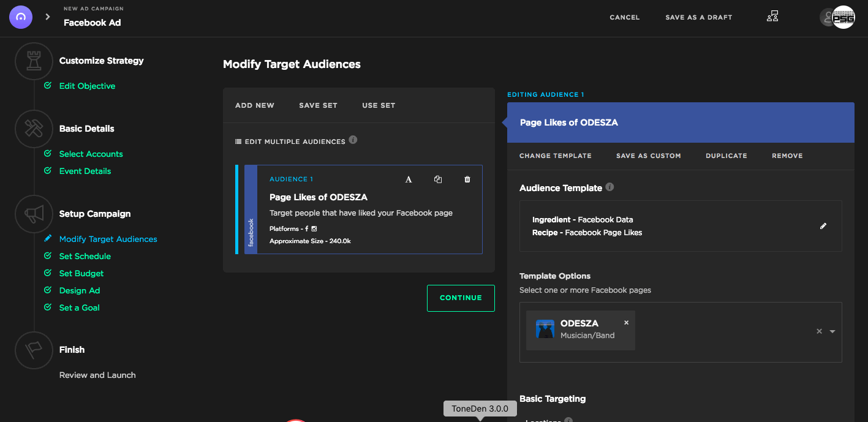The image size is (868, 422).
Task: Click the Instagram platform icon on Audience 1
Action: (314, 229)
